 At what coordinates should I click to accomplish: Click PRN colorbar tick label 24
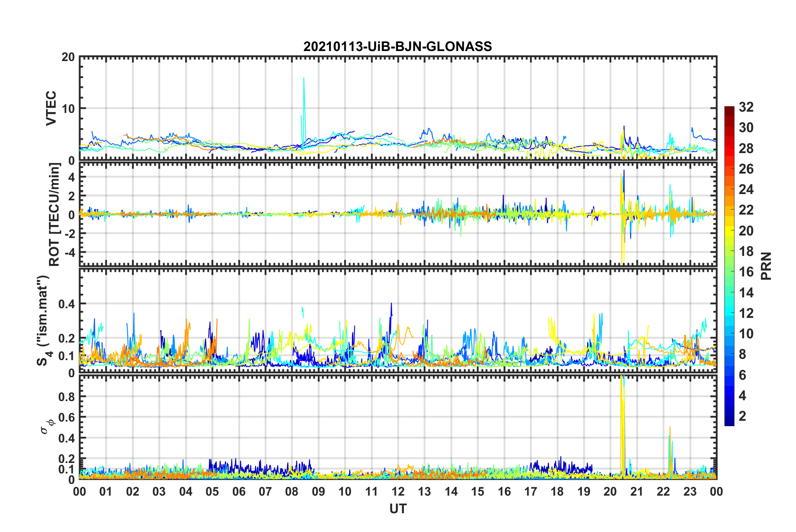point(746,189)
